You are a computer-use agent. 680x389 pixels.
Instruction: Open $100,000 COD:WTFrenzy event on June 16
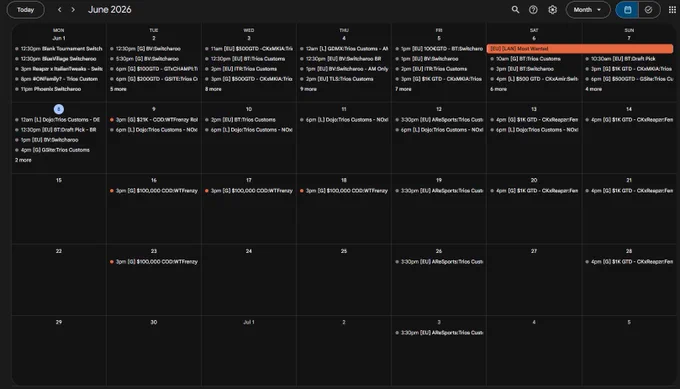154,191
